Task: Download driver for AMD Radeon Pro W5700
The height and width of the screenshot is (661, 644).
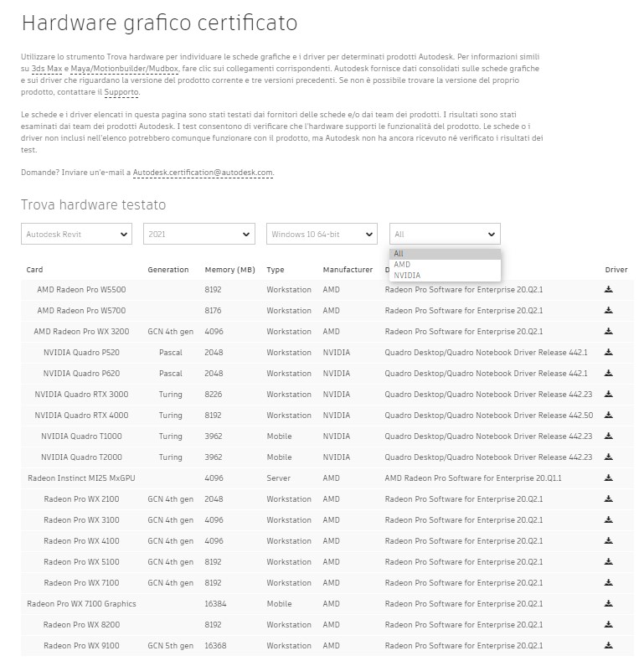Action: click(x=608, y=310)
